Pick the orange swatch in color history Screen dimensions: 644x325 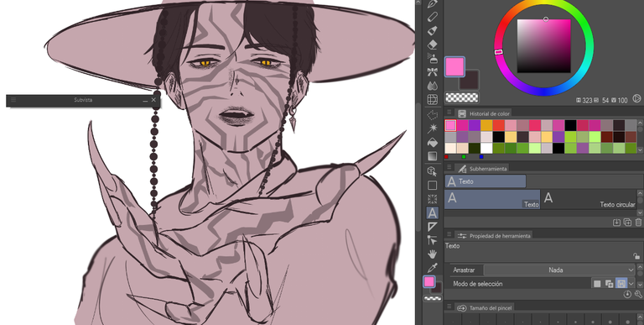click(486, 125)
